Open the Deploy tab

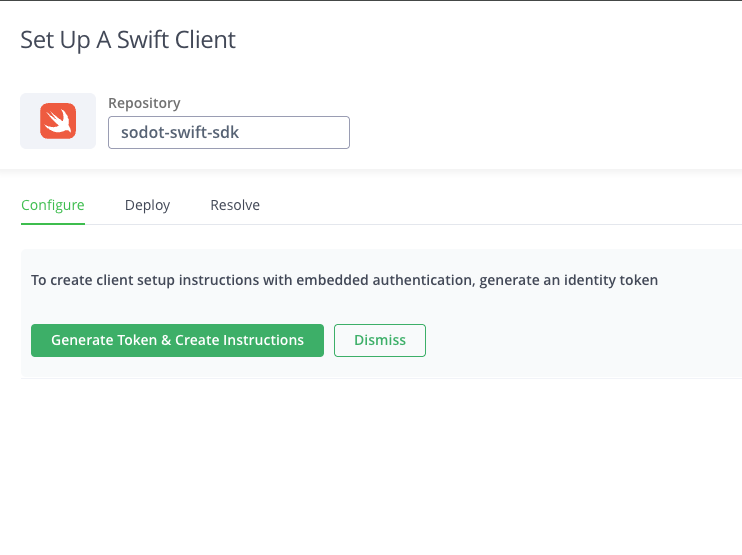[x=147, y=205]
